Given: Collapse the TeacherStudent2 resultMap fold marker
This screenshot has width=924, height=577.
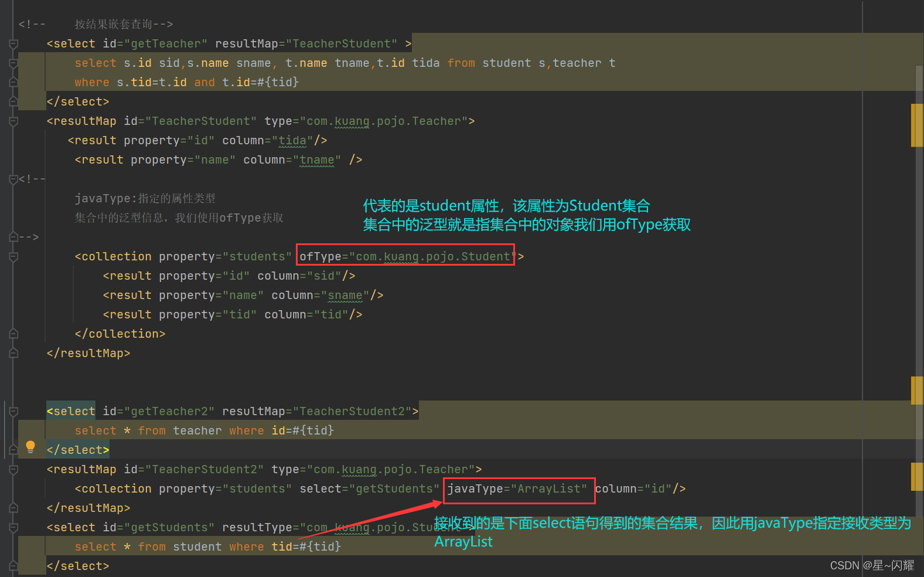Looking at the screenshot, I should (x=13, y=470).
